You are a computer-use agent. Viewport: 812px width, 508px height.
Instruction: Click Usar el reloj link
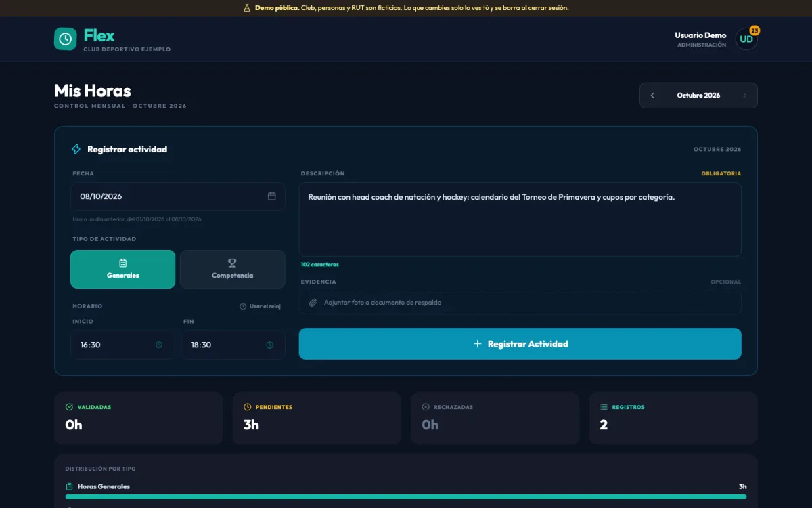[261, 306]
